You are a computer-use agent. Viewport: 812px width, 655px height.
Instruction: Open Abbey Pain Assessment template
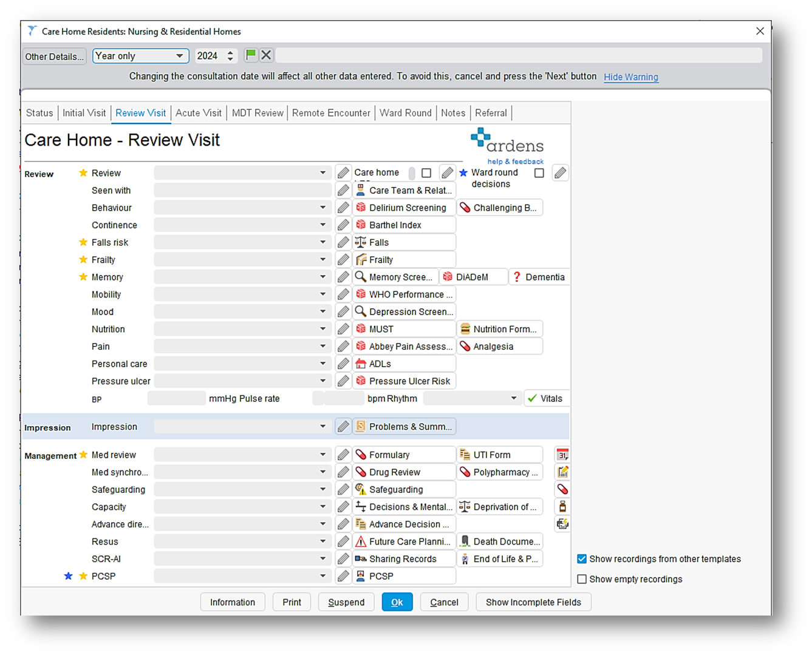[x=404, y=347]
